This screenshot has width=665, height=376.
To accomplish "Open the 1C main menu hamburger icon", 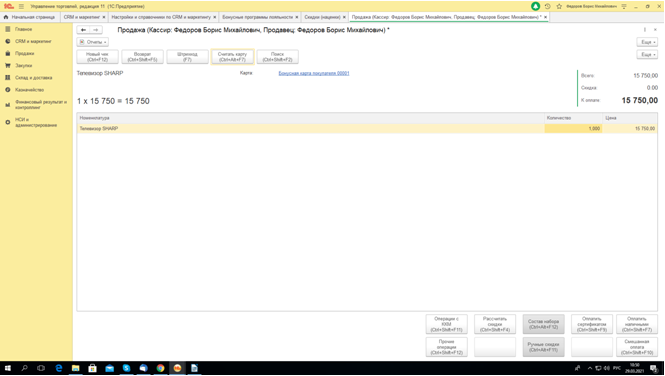I will (21, 6).
